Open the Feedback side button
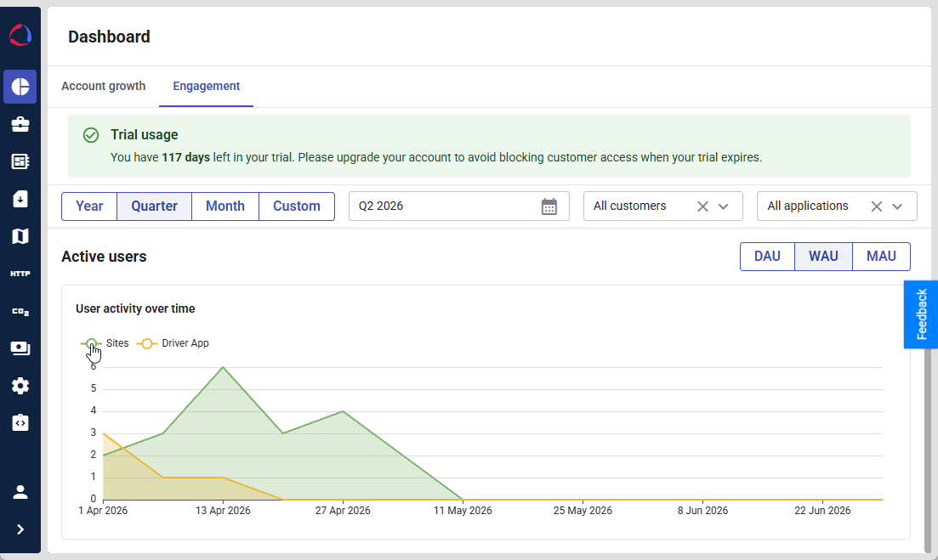This screenshot has width=938, height=560. pyautogui.click(x=921, y=314)
